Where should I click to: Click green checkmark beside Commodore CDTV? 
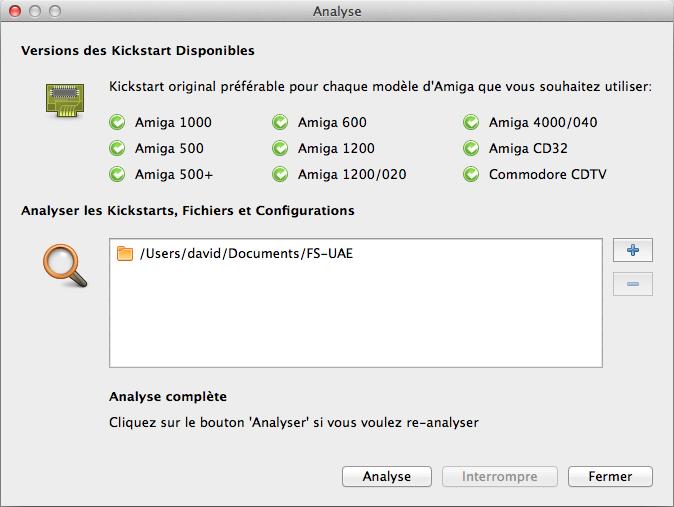pyautogui.click(x=471, y=174)
